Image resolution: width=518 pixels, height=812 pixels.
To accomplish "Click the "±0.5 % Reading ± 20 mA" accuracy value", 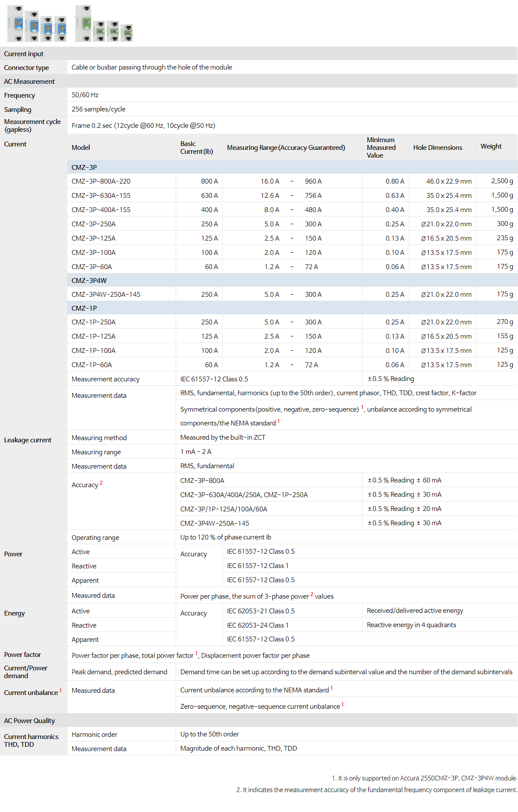I will [404, 509].
